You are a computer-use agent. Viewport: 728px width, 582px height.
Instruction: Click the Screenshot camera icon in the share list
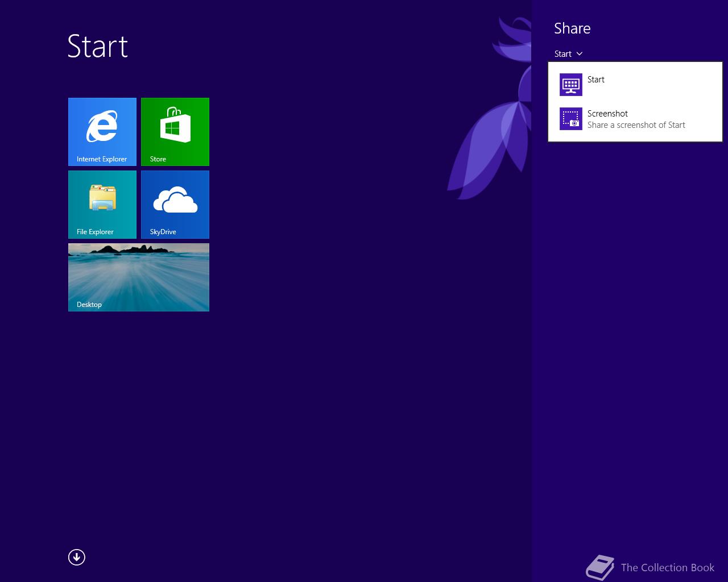[x=570, y=119]
